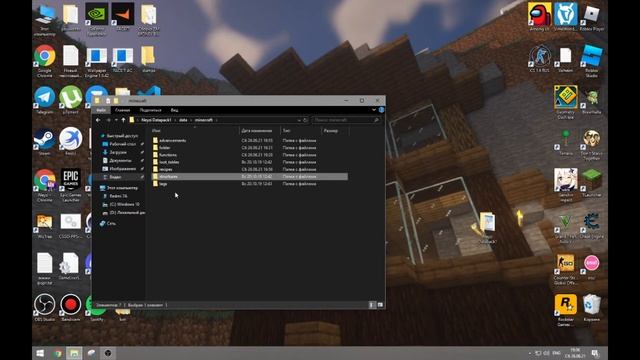
Task: Open the Файл menu tab
Action: point(101,110)
